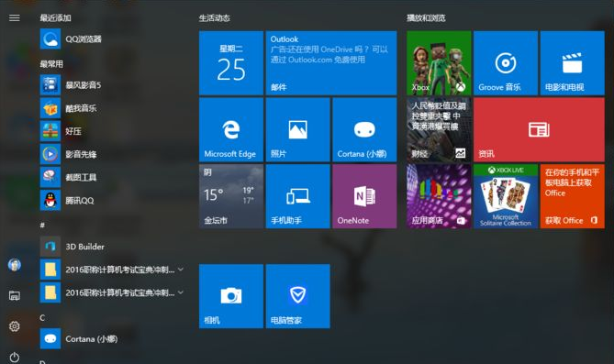Open Settings gear icon
614x364 pixels.
coord(15,326)
